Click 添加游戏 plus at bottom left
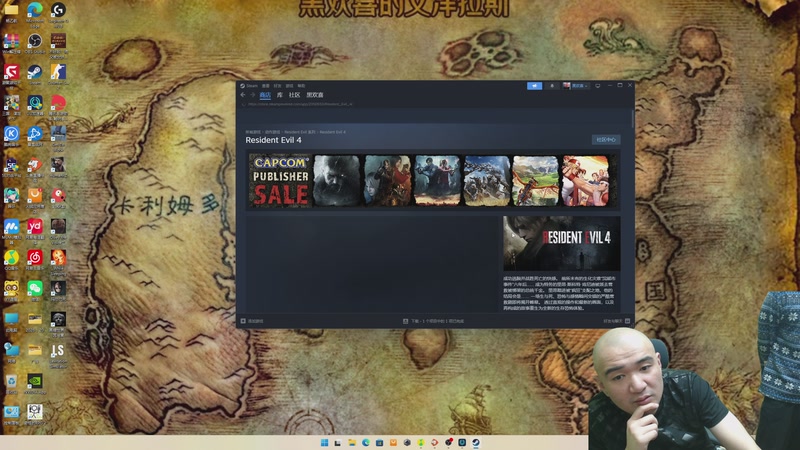This screenshot has height=450, width=800. (252, 321)
